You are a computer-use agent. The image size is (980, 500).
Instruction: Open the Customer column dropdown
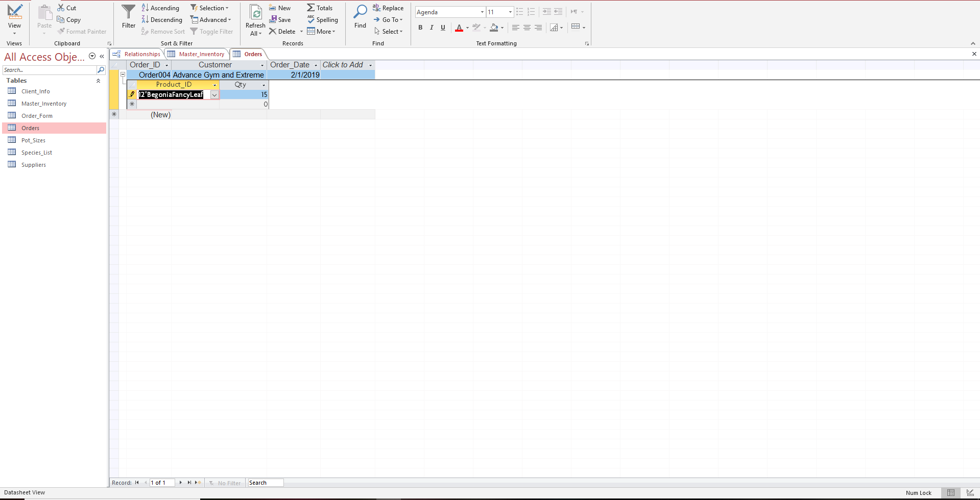click(262, 65)
